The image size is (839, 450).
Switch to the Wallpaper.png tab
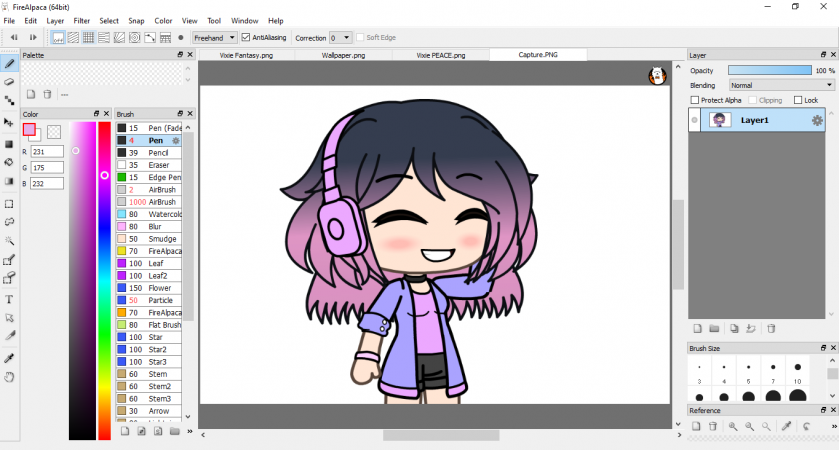click(343, 55)
